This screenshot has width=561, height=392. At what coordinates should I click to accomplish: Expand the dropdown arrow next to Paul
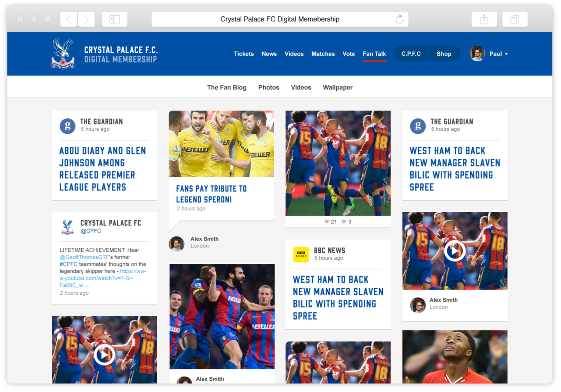(506, 54)
